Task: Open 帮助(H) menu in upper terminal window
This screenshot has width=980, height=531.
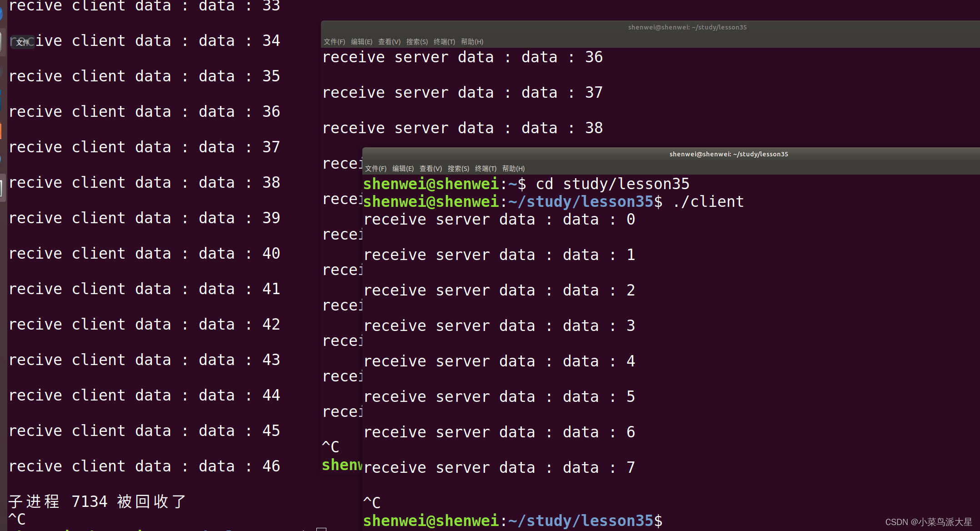Action: tap(472, 42)
